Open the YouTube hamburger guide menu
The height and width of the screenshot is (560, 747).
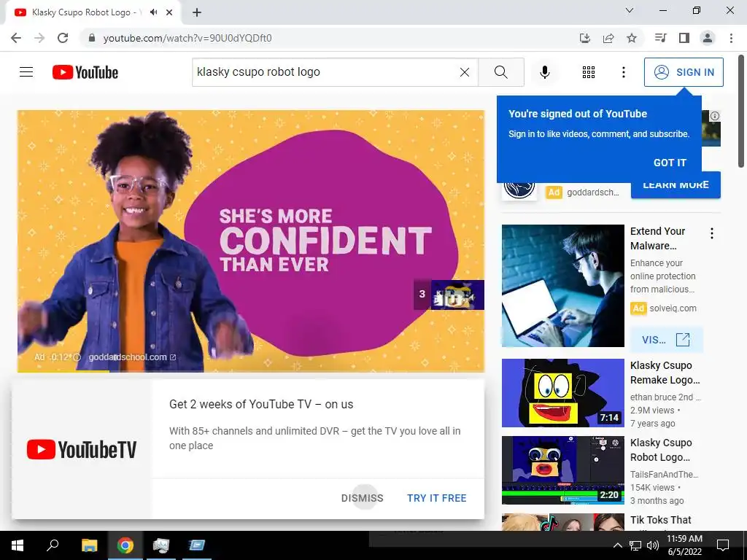pyautogui.click(x=26, y=72)
